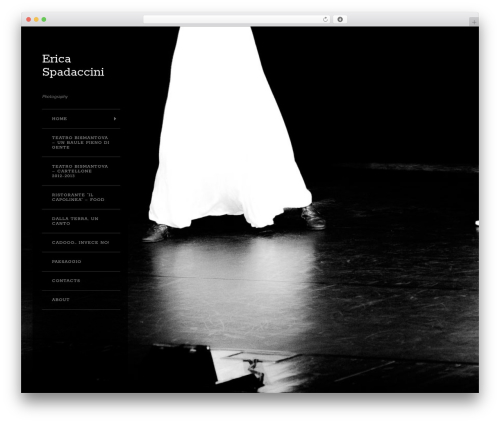Expand the Home menu arrow
The image size is (500, 423).
click(x=115, y=119)
